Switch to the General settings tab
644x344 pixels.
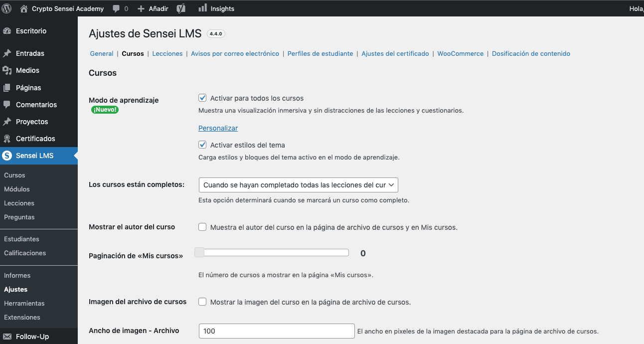tap(102, 53)
